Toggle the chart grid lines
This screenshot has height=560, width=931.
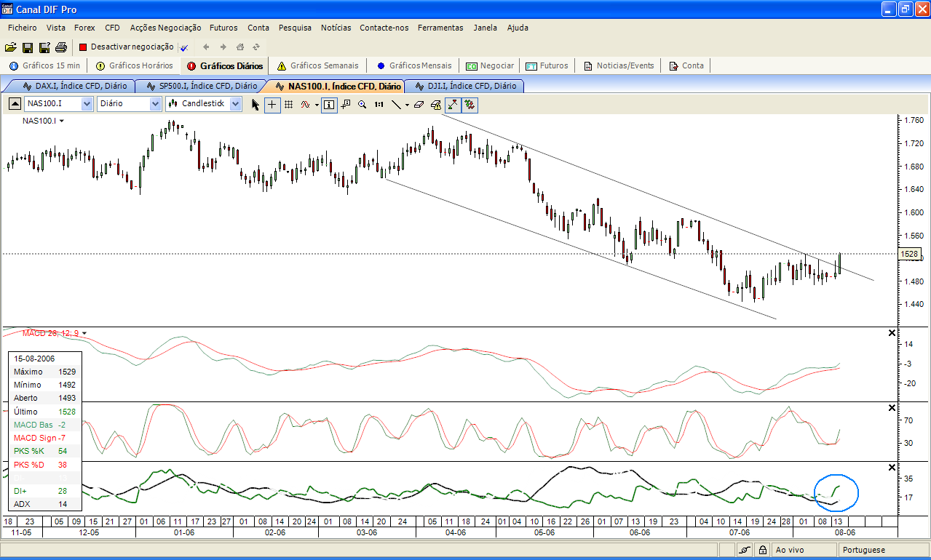[289, 104]
